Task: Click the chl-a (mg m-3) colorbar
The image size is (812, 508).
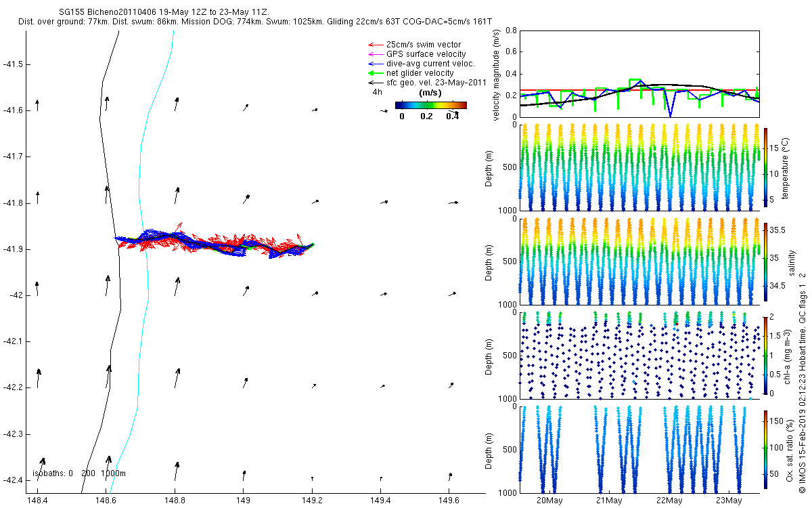Action: 765,354
